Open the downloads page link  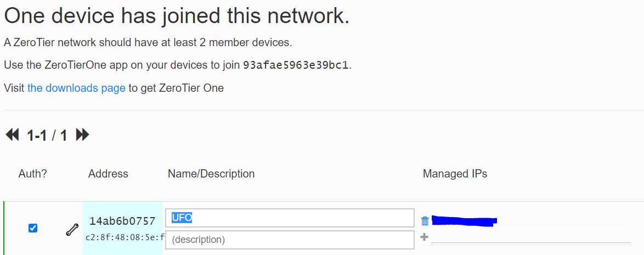(x=76, y=88)
